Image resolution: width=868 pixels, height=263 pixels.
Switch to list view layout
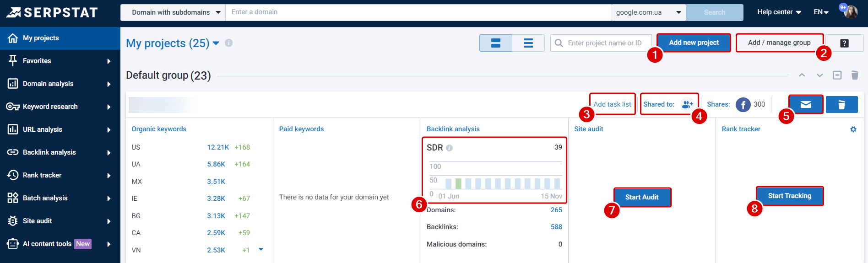click(528, 43)
